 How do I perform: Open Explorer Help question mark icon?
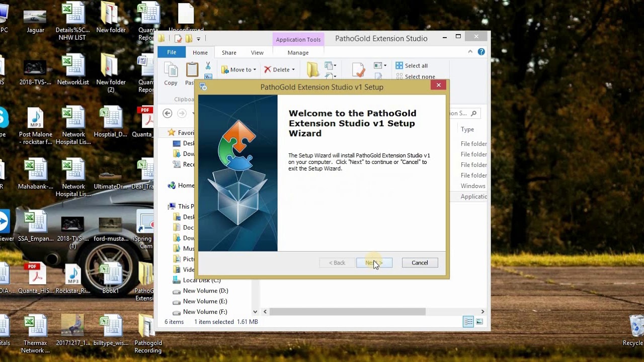pyautogui.click(x=481, y=52)
